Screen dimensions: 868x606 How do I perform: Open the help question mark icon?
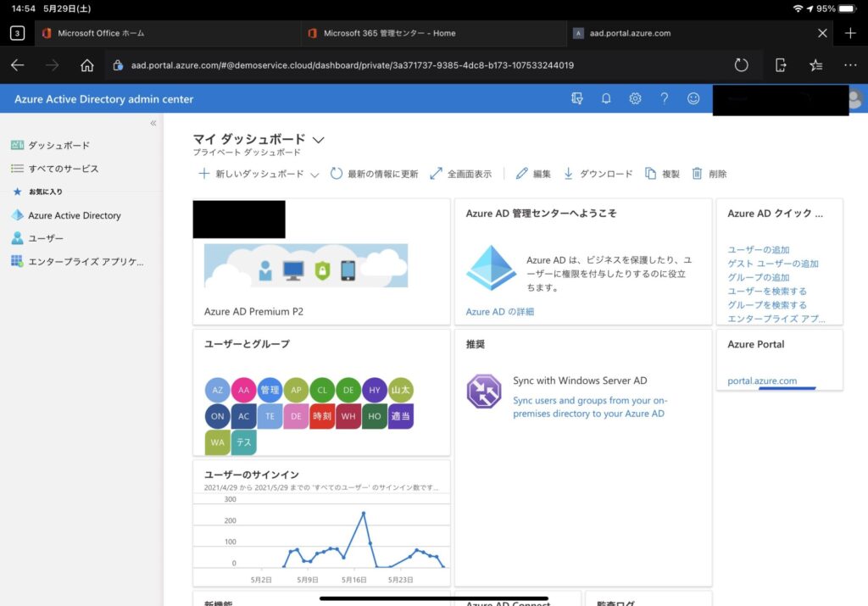[664, 98]
